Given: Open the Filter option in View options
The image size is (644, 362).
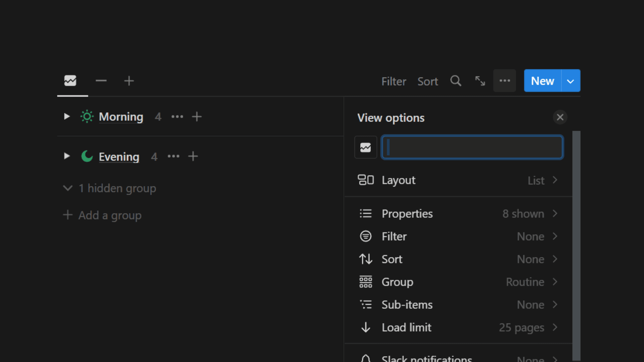Looking at the screenshot, I should pos(458,236).
